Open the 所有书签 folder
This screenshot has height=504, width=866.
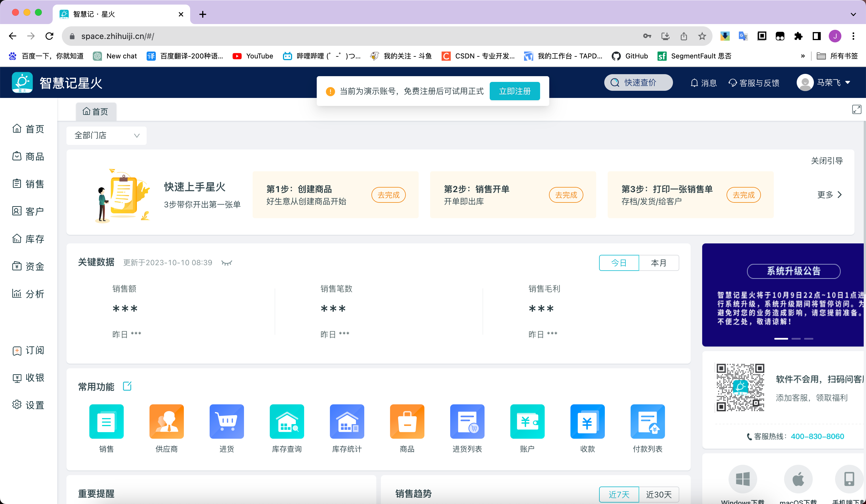pos(837,56)
